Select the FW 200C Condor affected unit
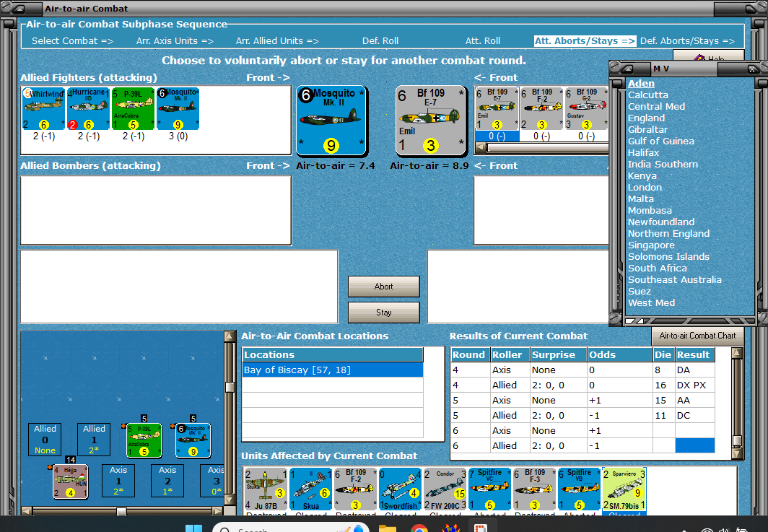Screen dimensions: 768x532 [x=445, y=489]
